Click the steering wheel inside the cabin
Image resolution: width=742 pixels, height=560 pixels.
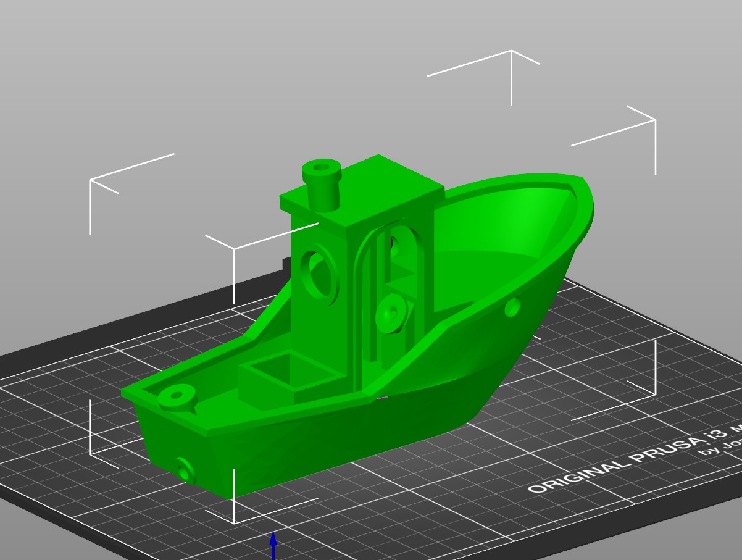click(x=391, y=313)
